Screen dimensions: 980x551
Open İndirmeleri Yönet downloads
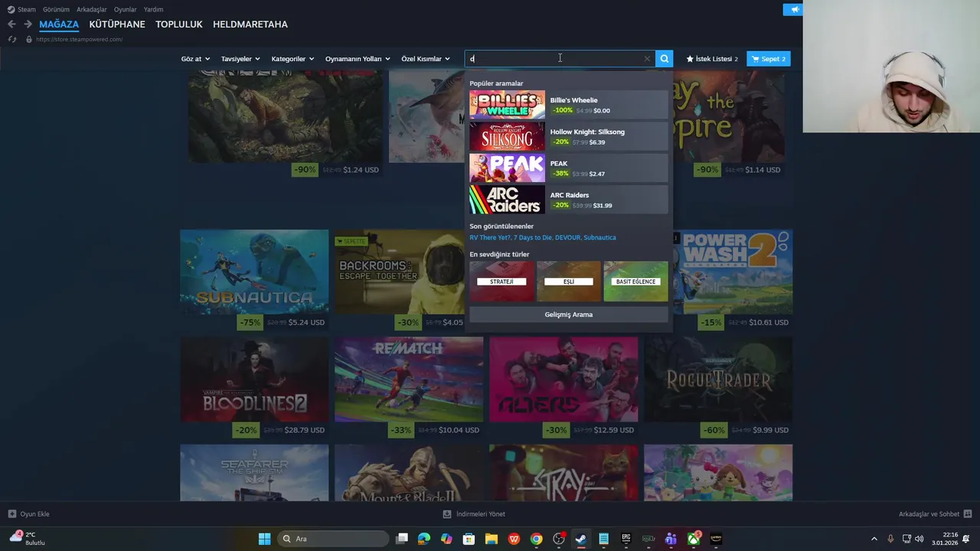coord(474,514)
